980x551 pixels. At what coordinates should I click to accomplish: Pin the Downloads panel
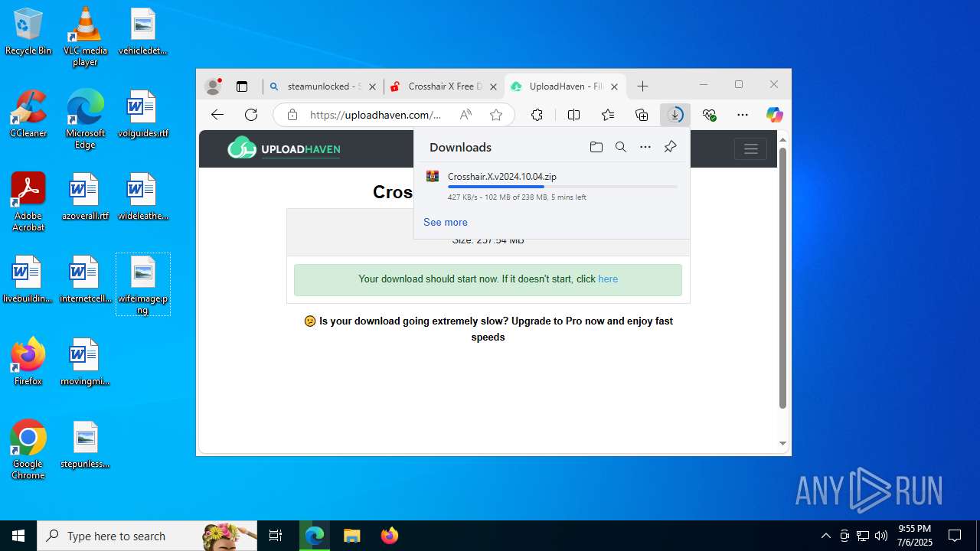pos(670,147)
